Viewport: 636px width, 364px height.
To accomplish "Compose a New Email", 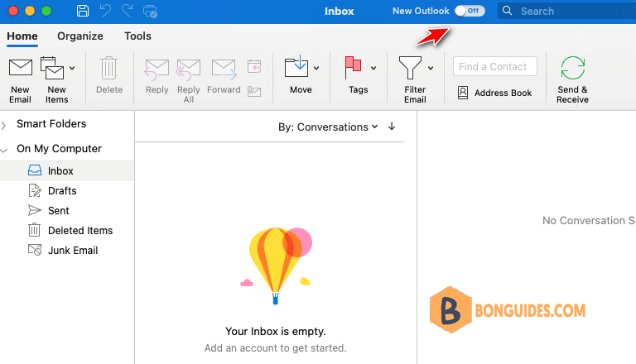I will pyautogui.click(x=20, y=80).
